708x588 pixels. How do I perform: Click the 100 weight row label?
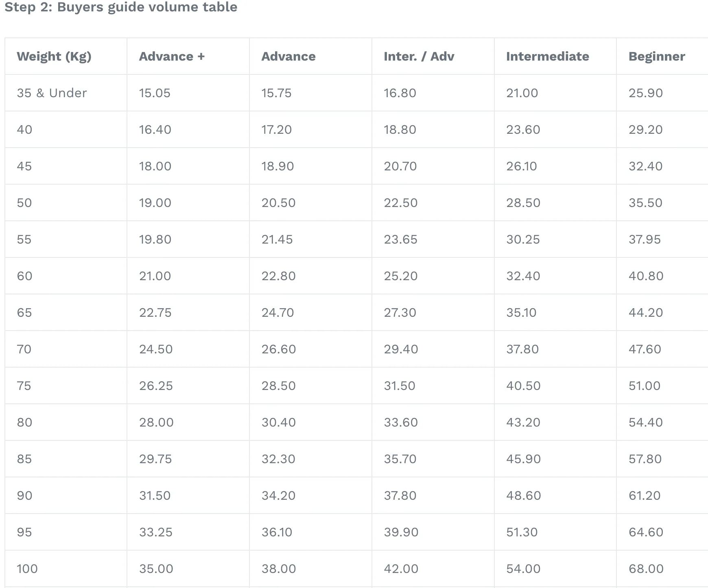click(27, 569)
